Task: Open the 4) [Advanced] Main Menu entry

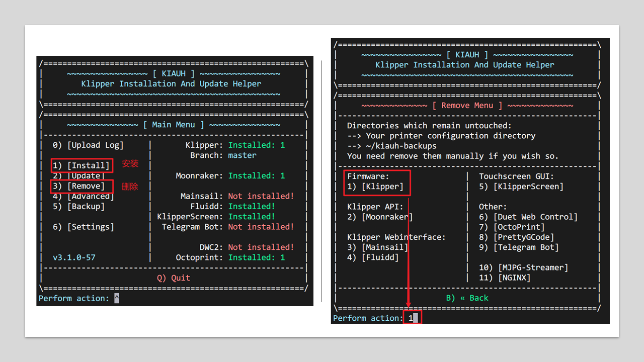Action: tap(84, 196)
